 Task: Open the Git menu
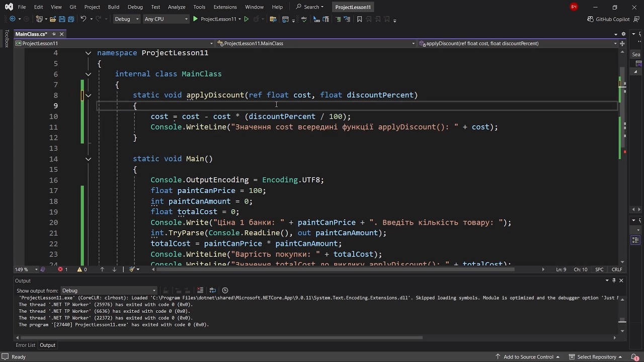click(x=73, y=7)
